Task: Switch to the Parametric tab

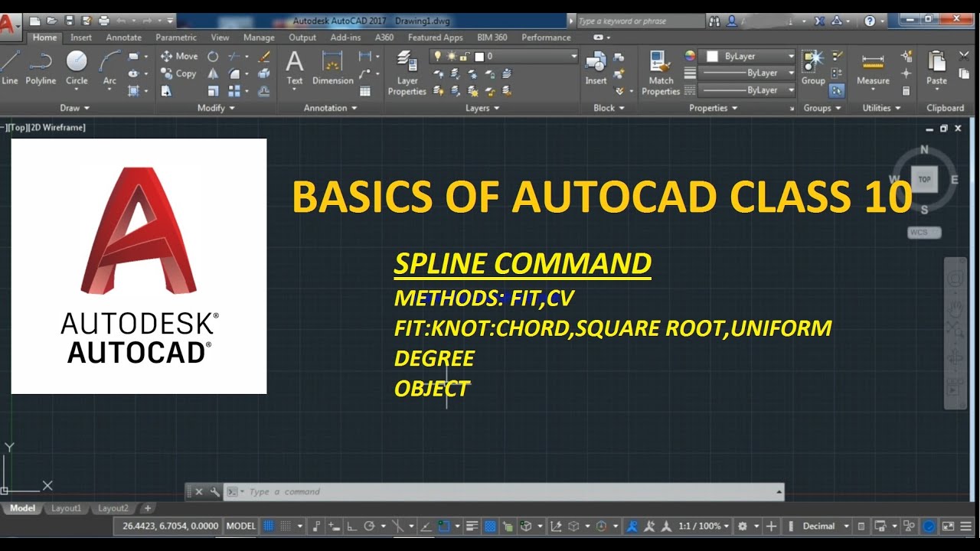Action: coord(177,37)
